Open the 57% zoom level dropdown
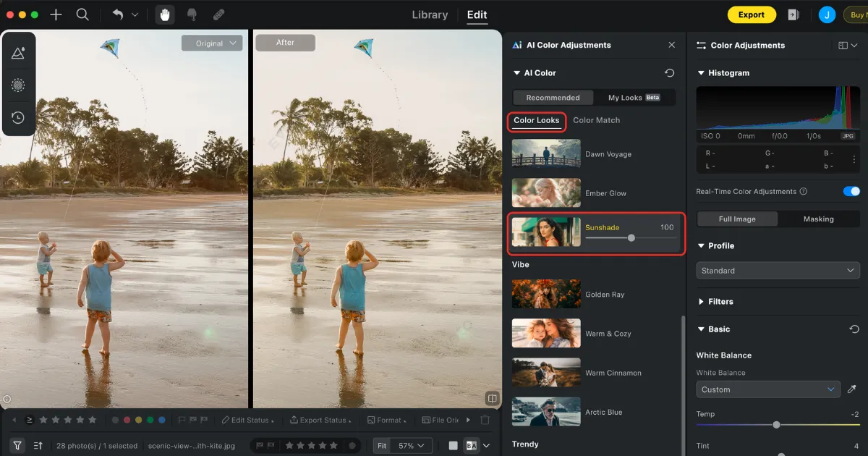Screen dimensions: 868x456 tap(412, 446)
